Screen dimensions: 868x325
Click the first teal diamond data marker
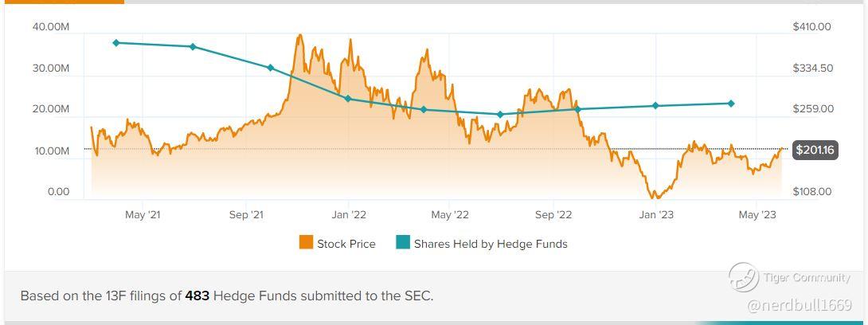pyautogui.click(x=116, y=43)
